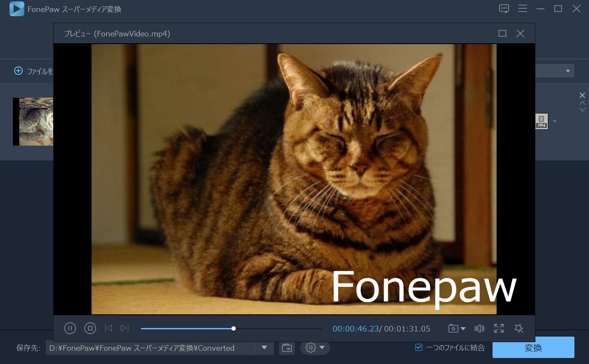Screen dimensions: 589x364
Task: Open the output folder icon
Action: (287, 348)
